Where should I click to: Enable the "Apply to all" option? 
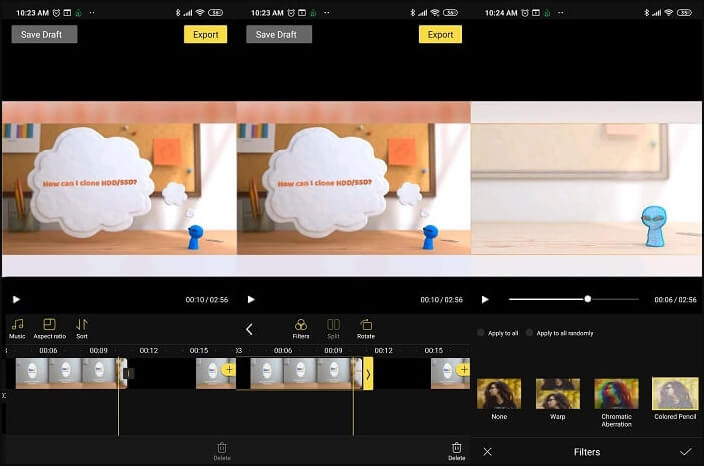pos(481,333)
